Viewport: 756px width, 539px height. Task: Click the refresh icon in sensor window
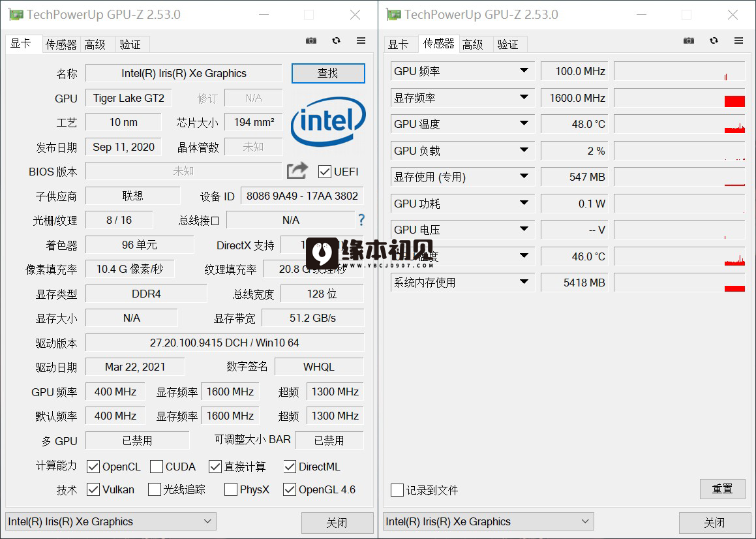[714, 40]
